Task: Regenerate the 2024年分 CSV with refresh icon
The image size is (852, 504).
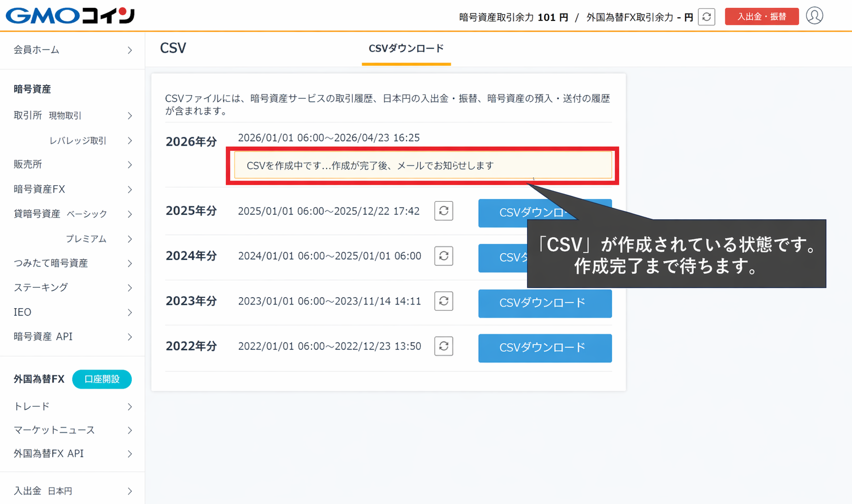Action: point(444,256)
